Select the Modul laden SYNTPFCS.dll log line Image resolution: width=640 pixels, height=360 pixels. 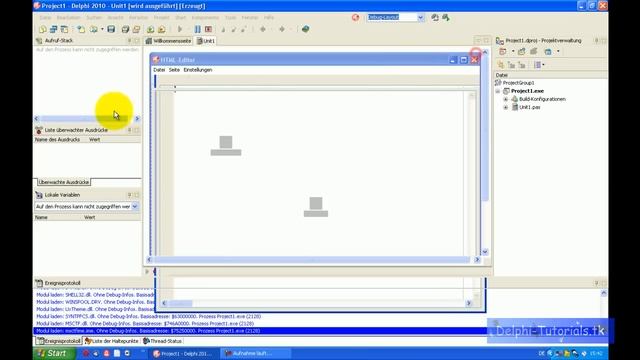point(149,316)
